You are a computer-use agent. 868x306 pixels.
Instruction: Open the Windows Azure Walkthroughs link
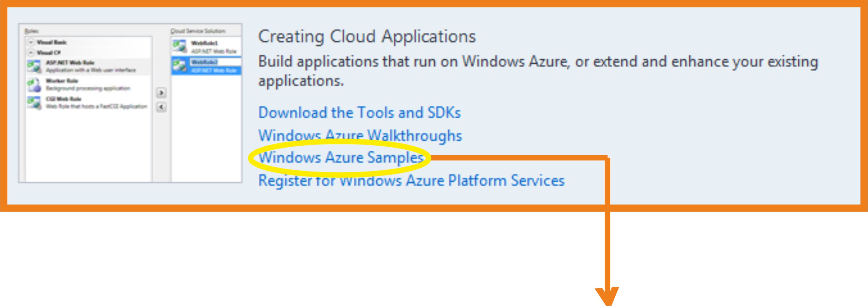[x=360, y=136]
